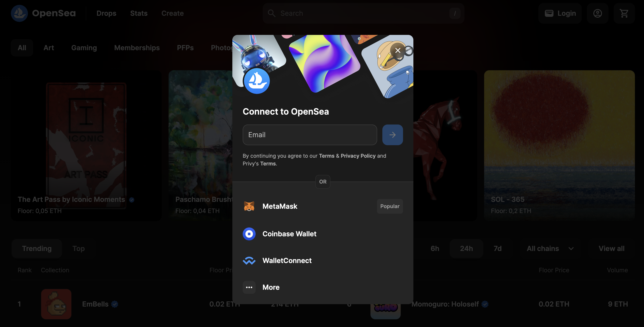Select the All tab filter
Viewport: 644px width, 327px height.
22,48
